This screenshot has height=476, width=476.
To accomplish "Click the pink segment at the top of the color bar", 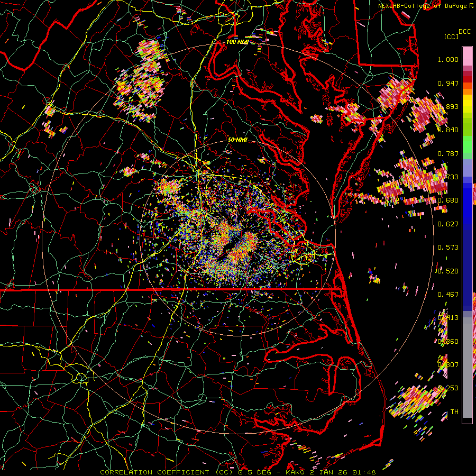I will click(x=467, y=56).
